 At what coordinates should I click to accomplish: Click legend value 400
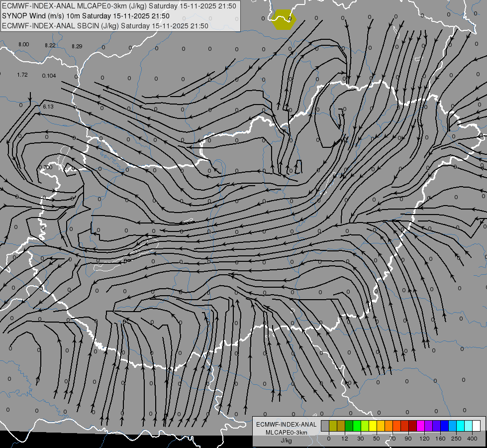[x=473, y=439]
